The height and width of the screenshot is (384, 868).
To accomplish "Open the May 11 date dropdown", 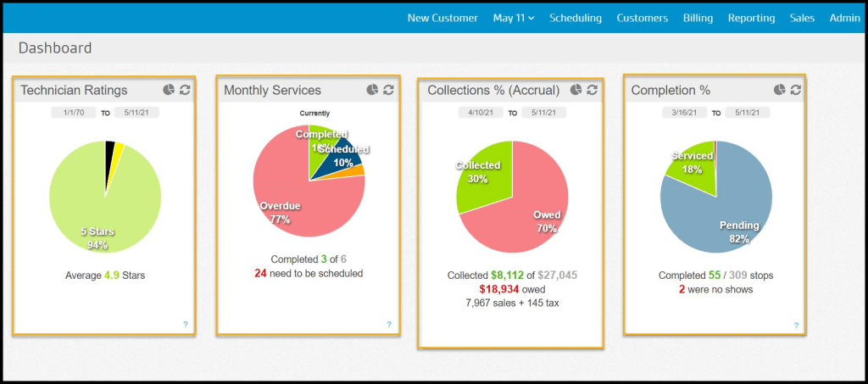I will 514,18.
